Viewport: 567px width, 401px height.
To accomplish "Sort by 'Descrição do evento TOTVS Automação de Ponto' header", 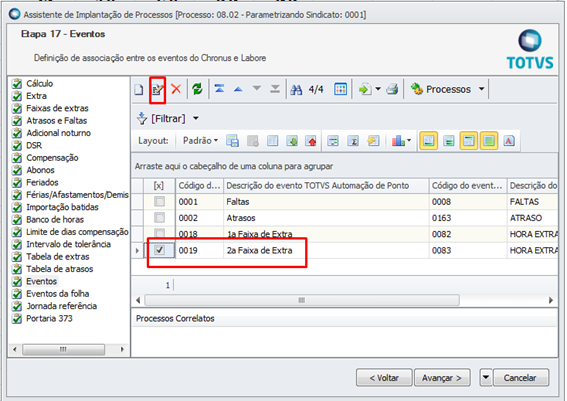I will (x=326, y=185).
